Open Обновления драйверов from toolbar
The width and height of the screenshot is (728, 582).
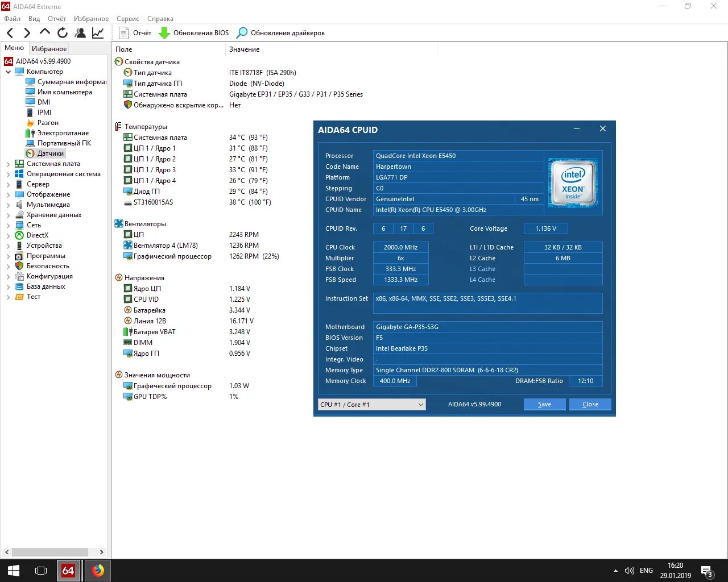(280, 33)
